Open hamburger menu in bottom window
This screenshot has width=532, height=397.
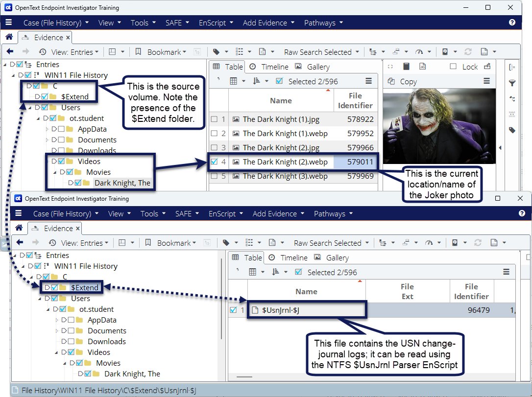coord(18,213)
